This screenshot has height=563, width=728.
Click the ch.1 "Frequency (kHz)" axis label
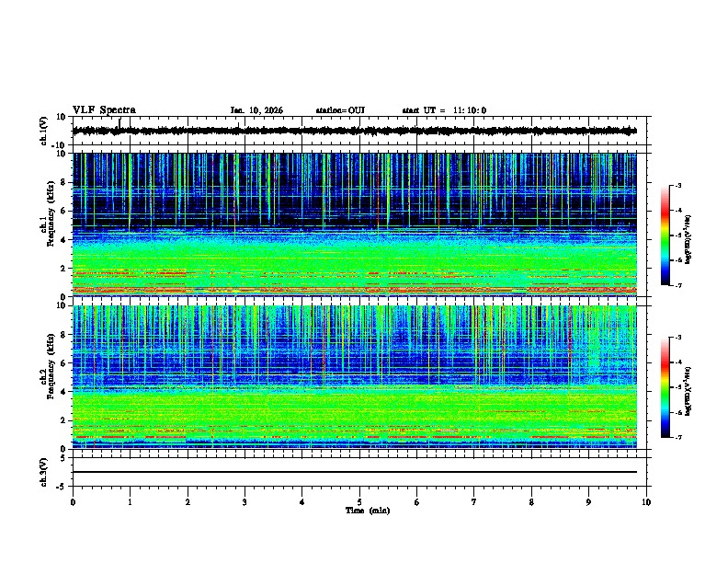(51, 213)
